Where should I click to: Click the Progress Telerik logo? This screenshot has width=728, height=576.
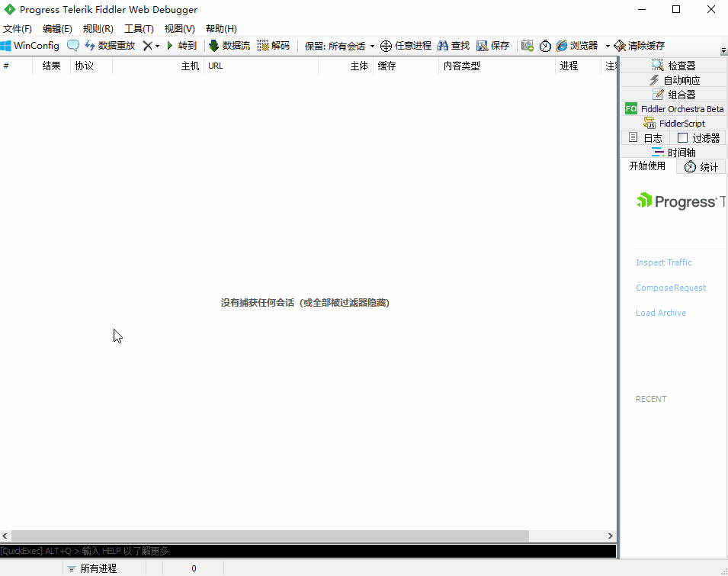pos(680,201)
